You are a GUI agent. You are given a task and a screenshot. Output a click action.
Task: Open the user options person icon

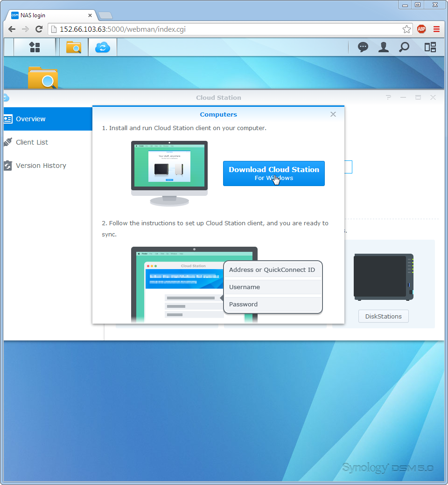[x=384, y=47]
